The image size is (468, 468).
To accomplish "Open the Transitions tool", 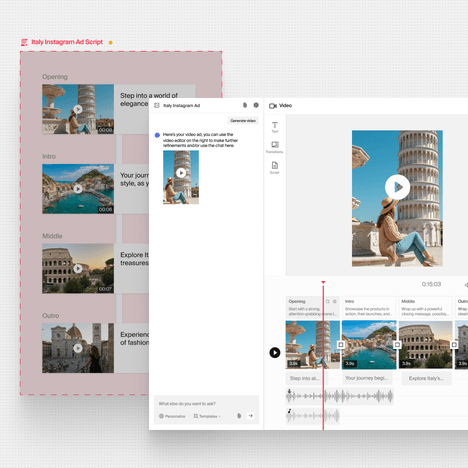I will coord(275,147).
